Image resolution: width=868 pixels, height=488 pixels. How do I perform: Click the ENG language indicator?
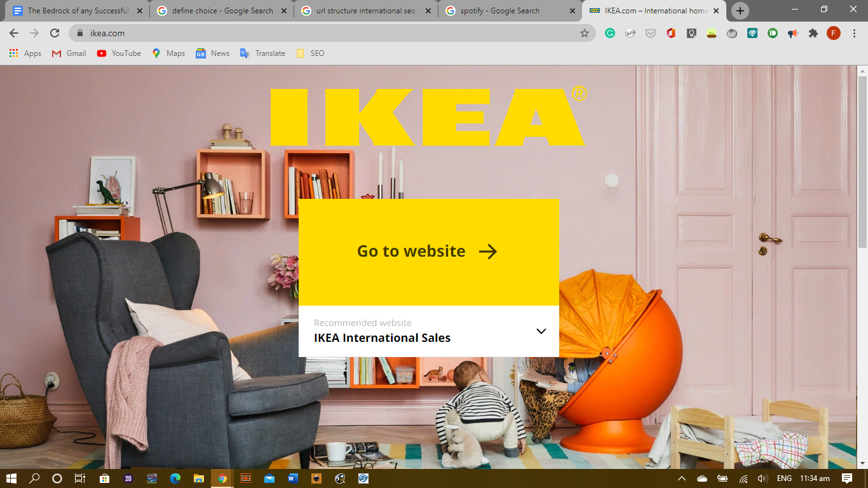(x=784, y=478)
